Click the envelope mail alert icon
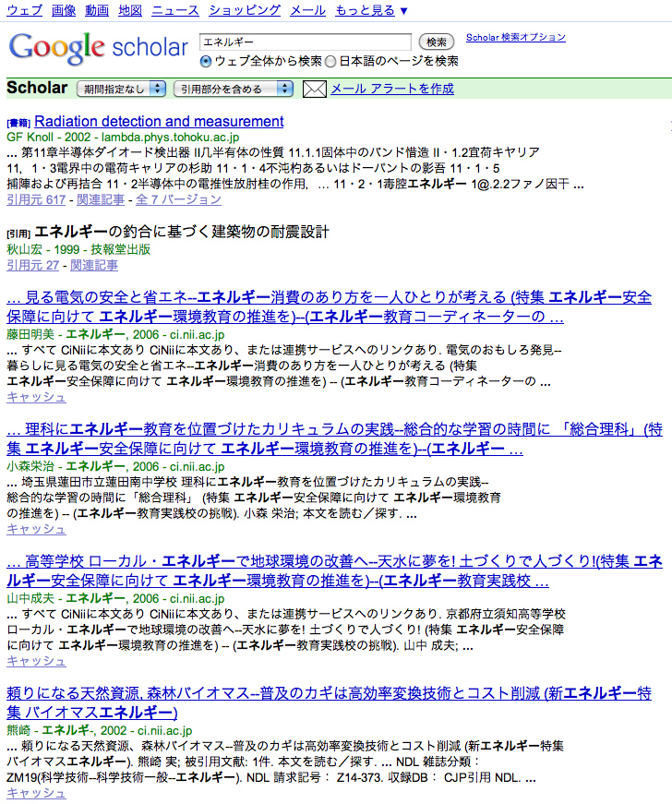 (314, 90)
